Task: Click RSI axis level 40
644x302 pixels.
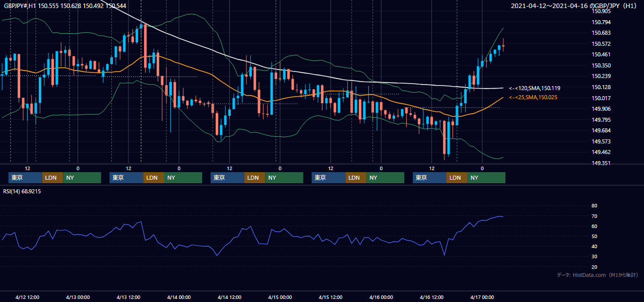Action: (x=594, y=246)
